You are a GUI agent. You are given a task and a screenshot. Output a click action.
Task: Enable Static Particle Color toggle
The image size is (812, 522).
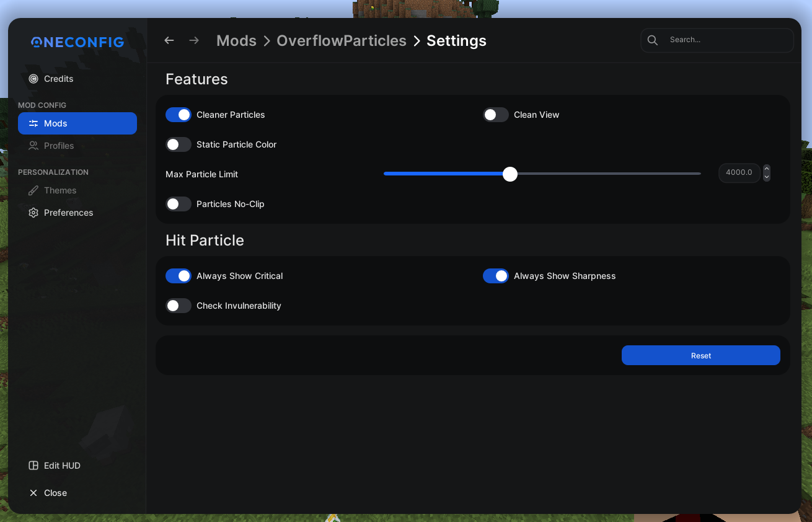coord(179,144)
